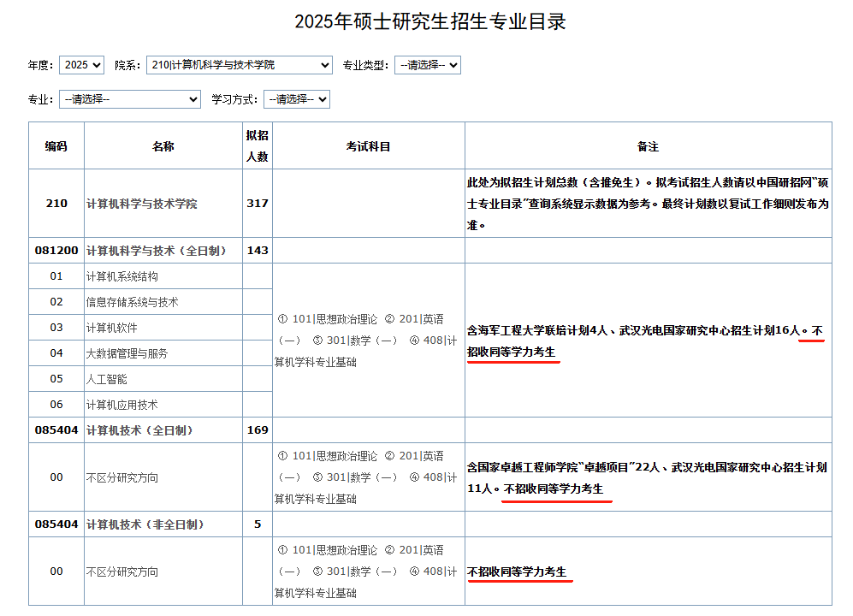Open the 学习方式 dropdown

(296, 99)
